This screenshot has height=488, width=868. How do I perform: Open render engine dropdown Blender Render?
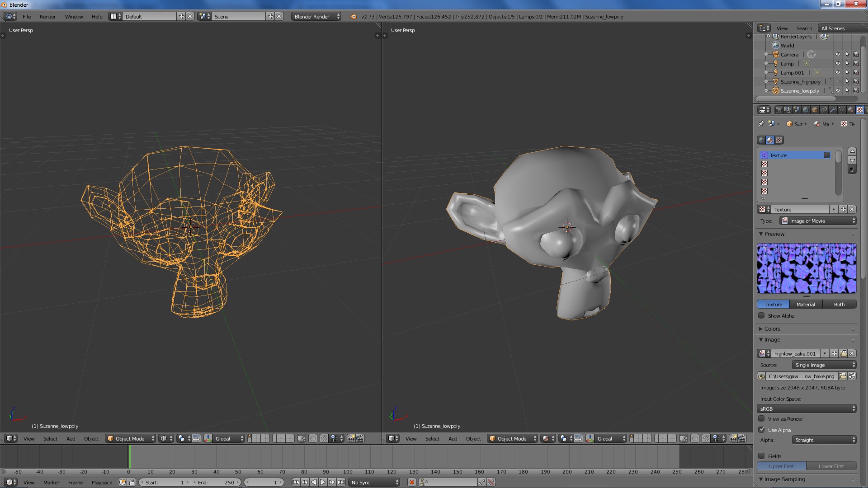316,16
